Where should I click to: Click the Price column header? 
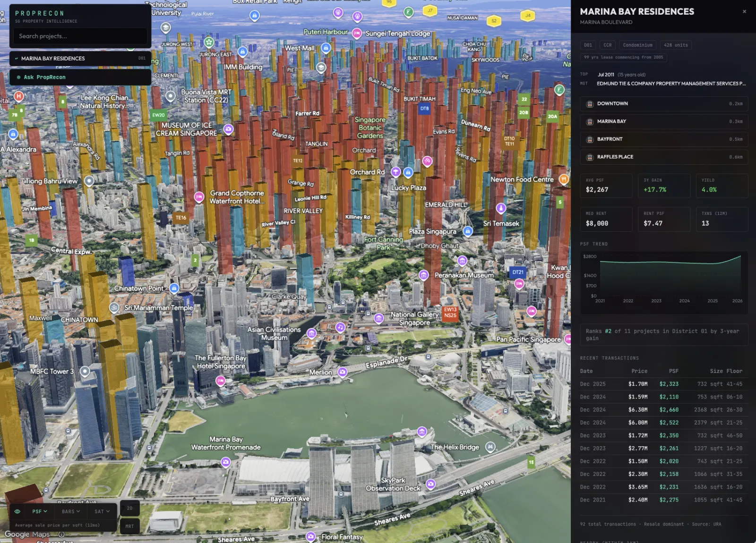coord(639,371)
